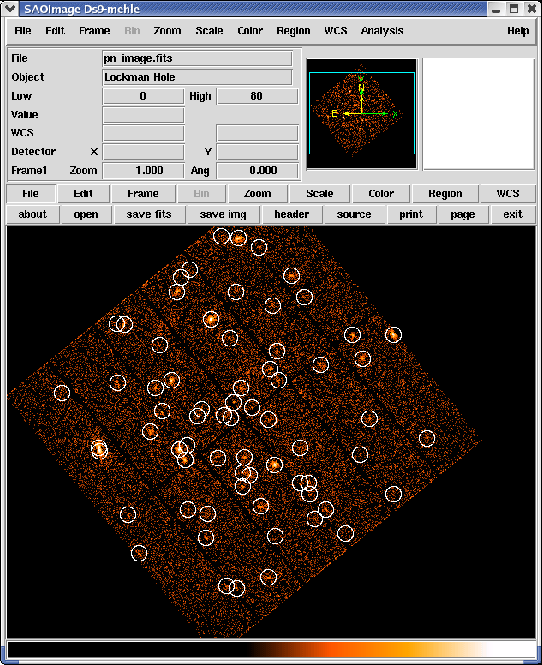The image size is (542, 665).
Task: Open the Analysis menu
Action: pyautogui.click(x=382, y=31)
